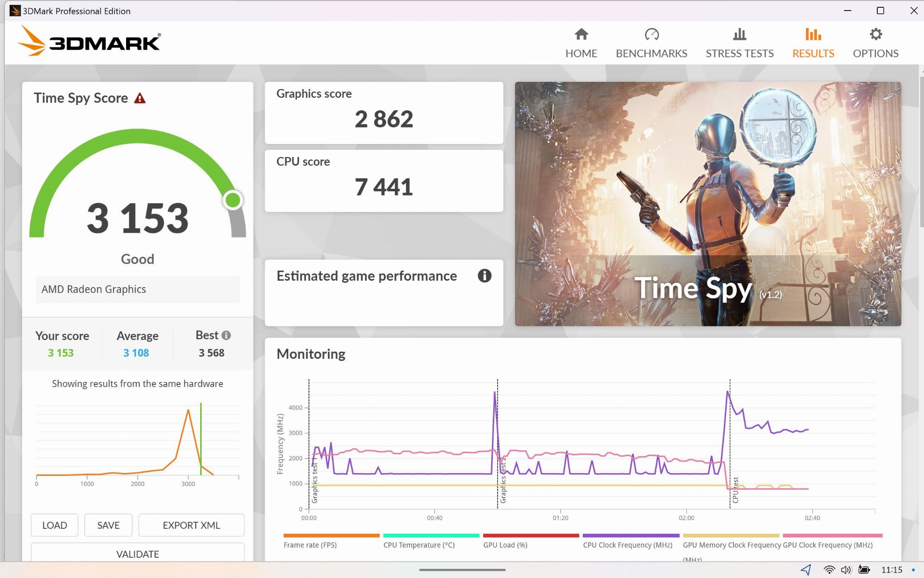
Task: Toggle GPU Load legend swatch
Action: (530, 536)
